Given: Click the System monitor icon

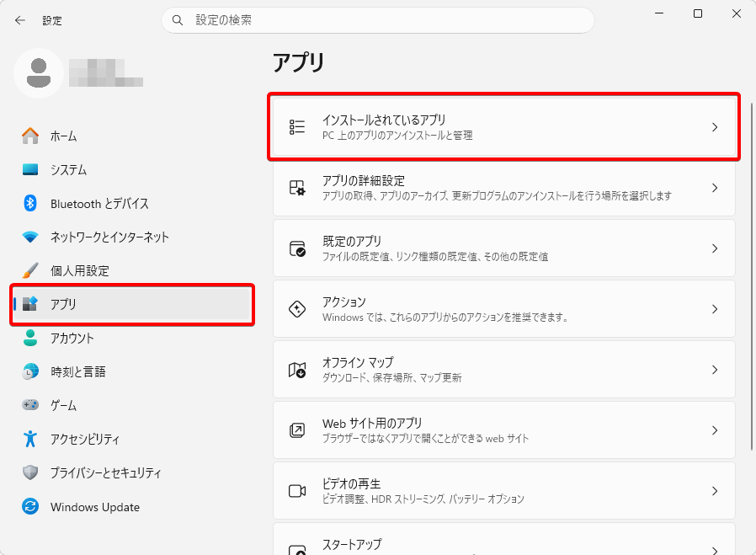Looking at the screenshot, I should 30,170.
